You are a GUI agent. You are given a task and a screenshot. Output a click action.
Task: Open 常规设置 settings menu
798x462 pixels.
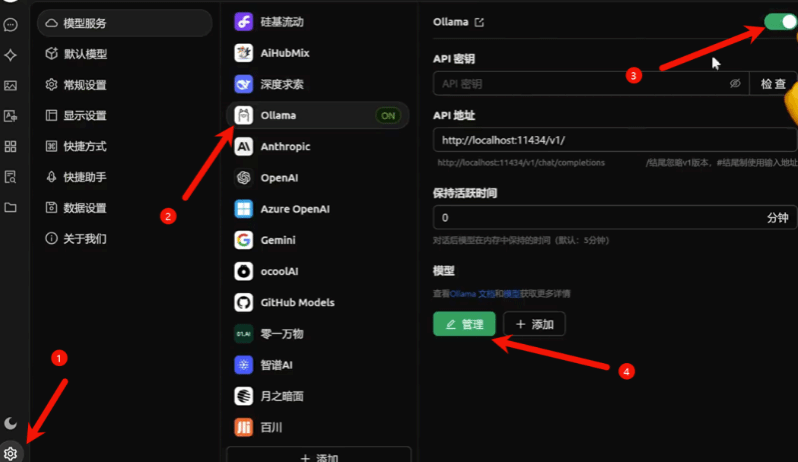[x=125, y=84]
